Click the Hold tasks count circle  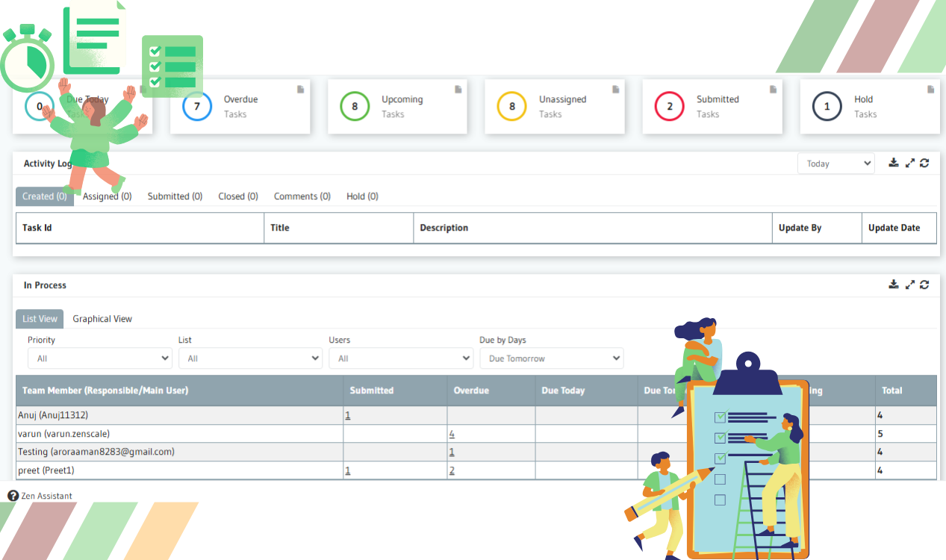coord(827,106)
